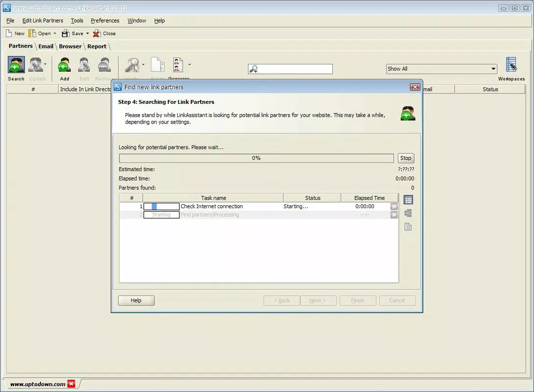Click the Finish button

click(358, 300)
